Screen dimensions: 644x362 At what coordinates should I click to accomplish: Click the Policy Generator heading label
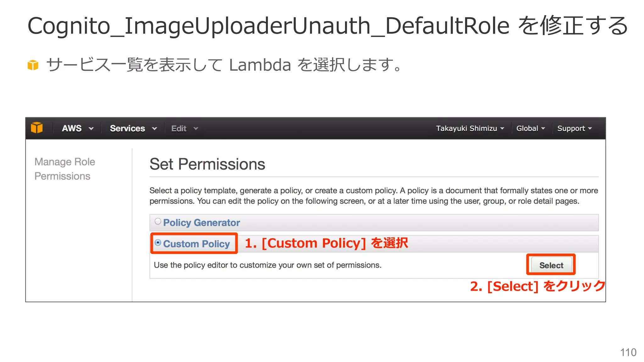click(202, 222)
